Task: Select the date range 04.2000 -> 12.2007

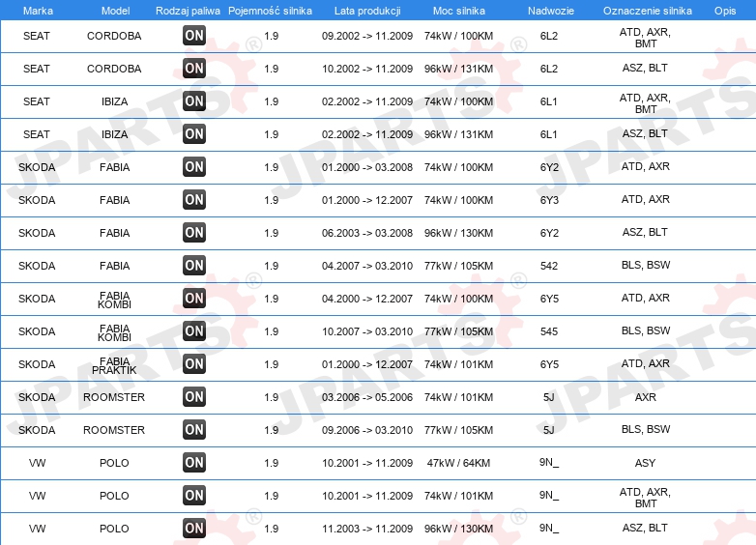Action: [367, 299]
